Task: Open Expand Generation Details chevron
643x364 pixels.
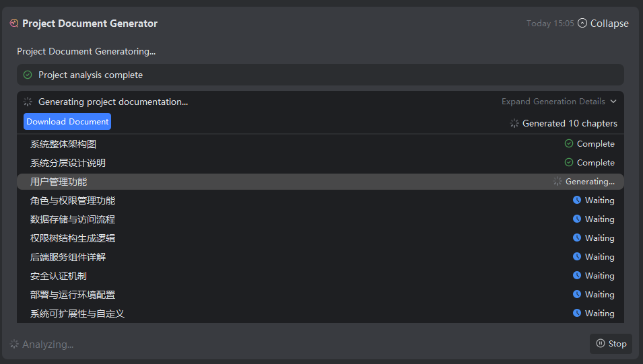Action: click(613, 102)
